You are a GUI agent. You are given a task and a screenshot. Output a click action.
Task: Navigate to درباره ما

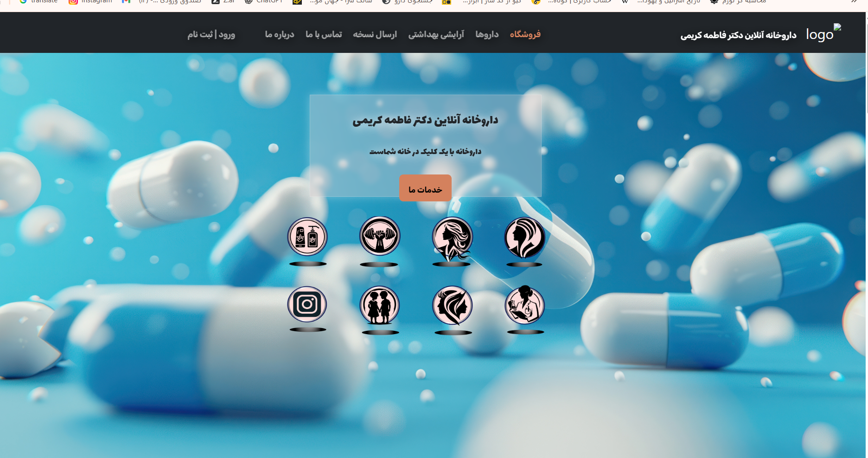[279, 34]
